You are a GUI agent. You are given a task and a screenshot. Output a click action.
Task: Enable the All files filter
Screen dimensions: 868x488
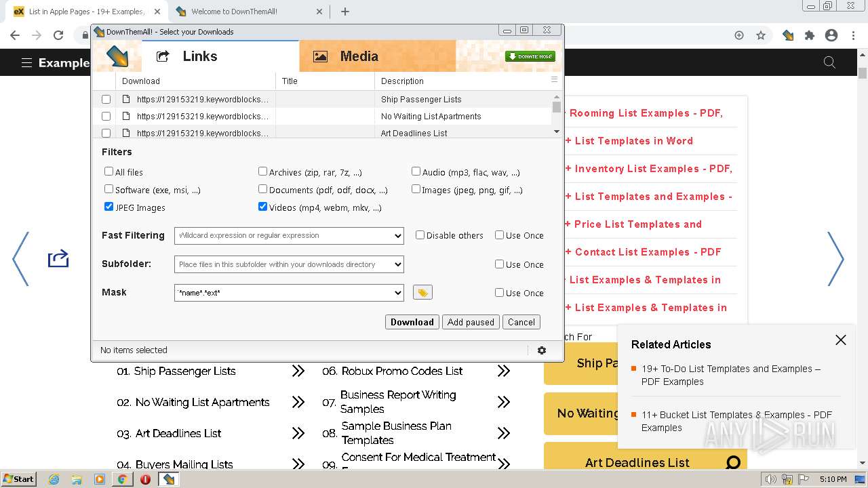[108, 171]
